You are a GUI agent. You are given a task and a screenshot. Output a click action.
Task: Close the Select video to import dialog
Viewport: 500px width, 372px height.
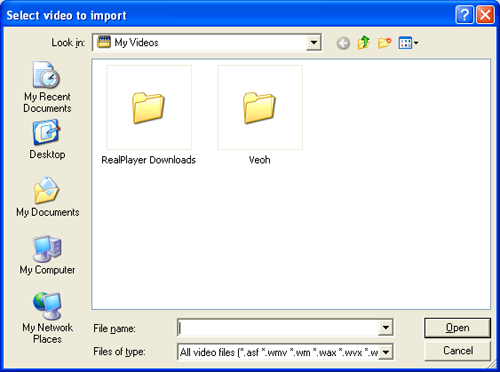(485, 15)
